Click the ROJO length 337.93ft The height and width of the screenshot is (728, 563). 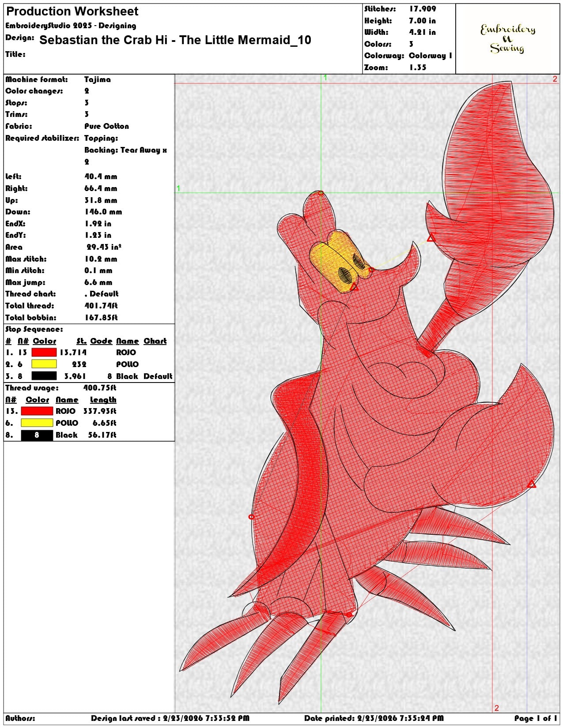pos(100,411)
